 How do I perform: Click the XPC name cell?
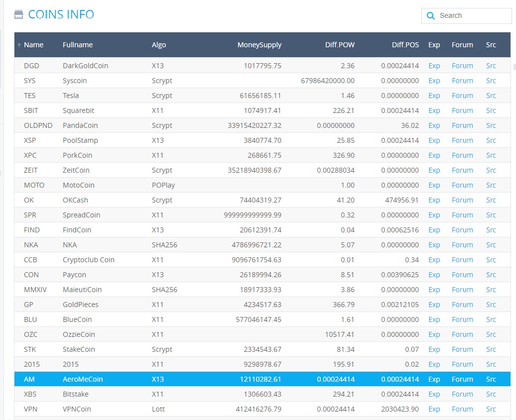[x=30, y=155]
